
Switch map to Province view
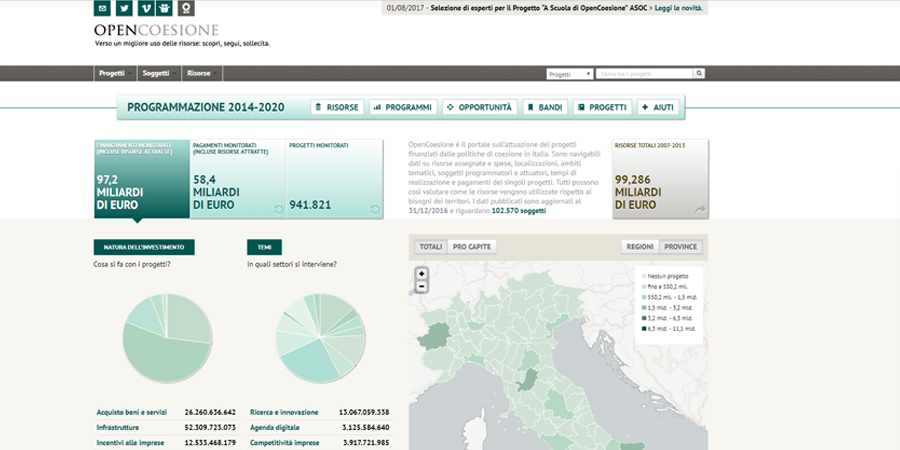coord(681,246)
